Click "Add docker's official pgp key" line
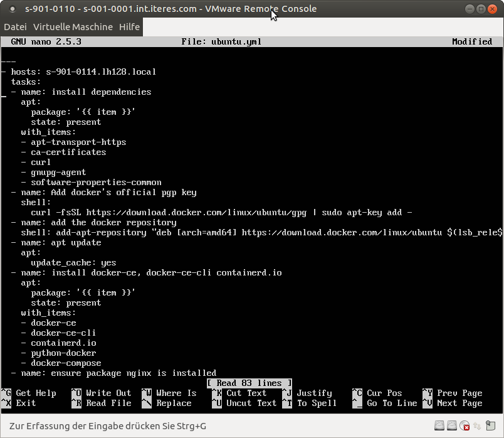504x438 pixels. 104,192
